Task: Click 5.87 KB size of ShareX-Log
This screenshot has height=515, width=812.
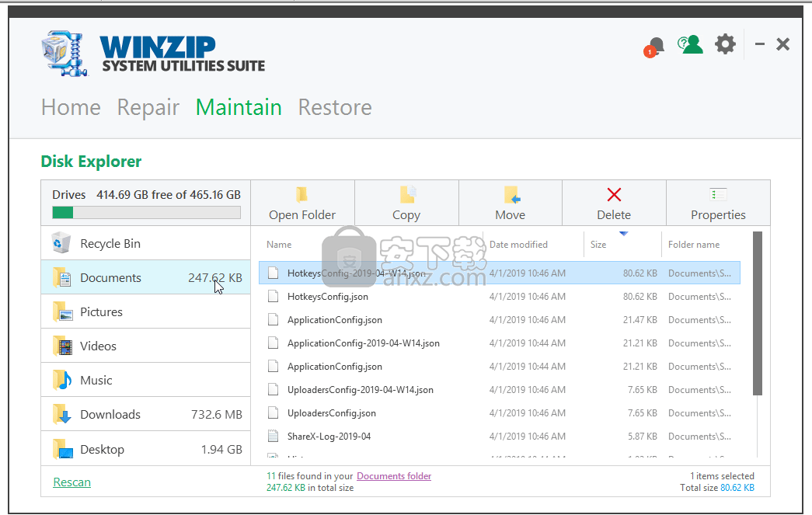Action: pyautogui.click(x=643, y=437)
